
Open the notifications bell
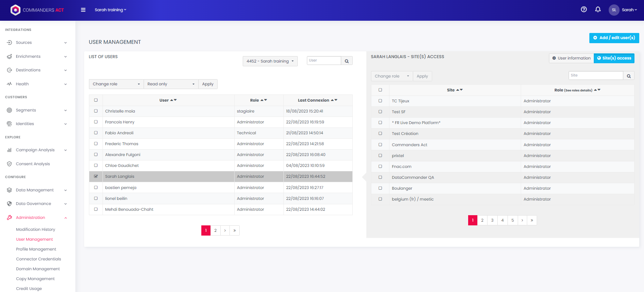coord(598,10)
